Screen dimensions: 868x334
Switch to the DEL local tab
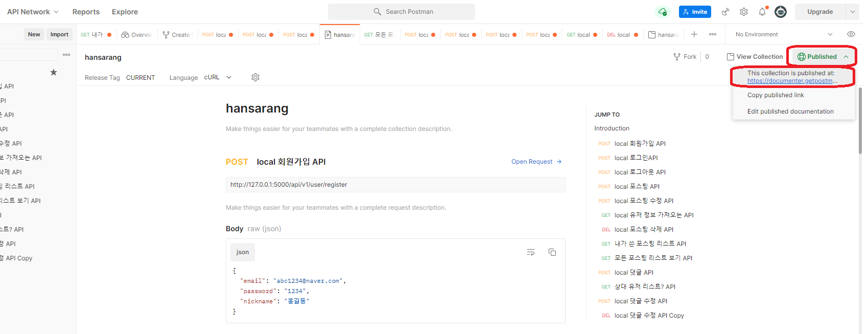point(622,35)
